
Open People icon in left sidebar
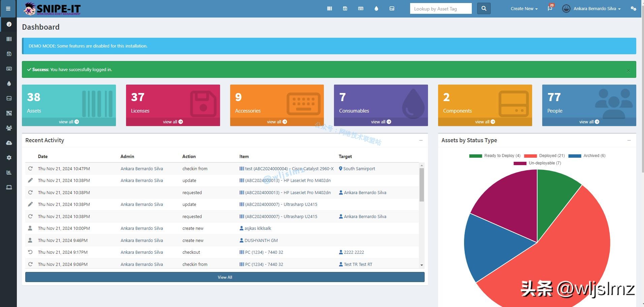9,128
